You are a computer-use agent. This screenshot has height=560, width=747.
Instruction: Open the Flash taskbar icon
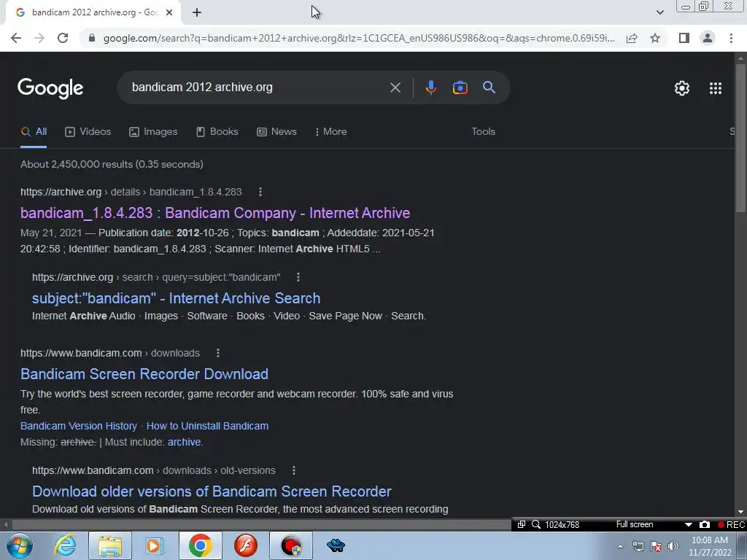(246, 545)
